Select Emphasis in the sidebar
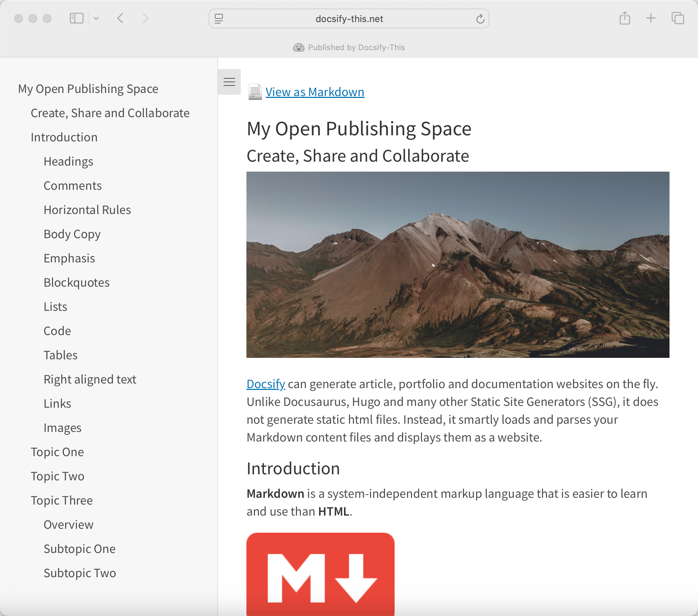This screenshot has width=698, height=616. click(x=69, y=258)
